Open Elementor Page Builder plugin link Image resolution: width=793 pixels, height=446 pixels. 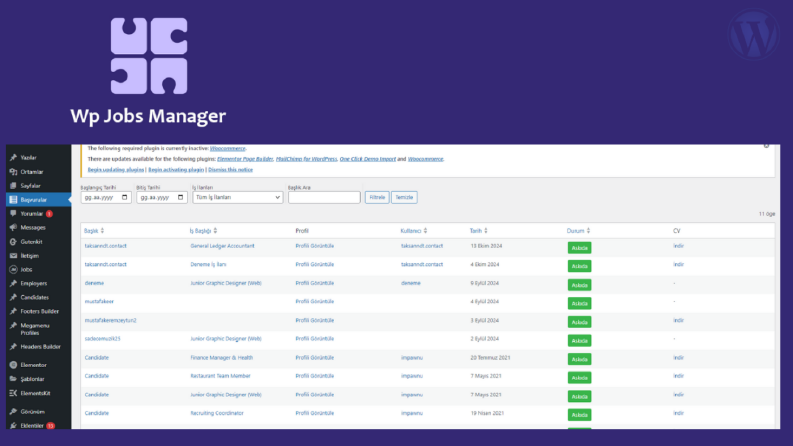click(x=245, y=159)
